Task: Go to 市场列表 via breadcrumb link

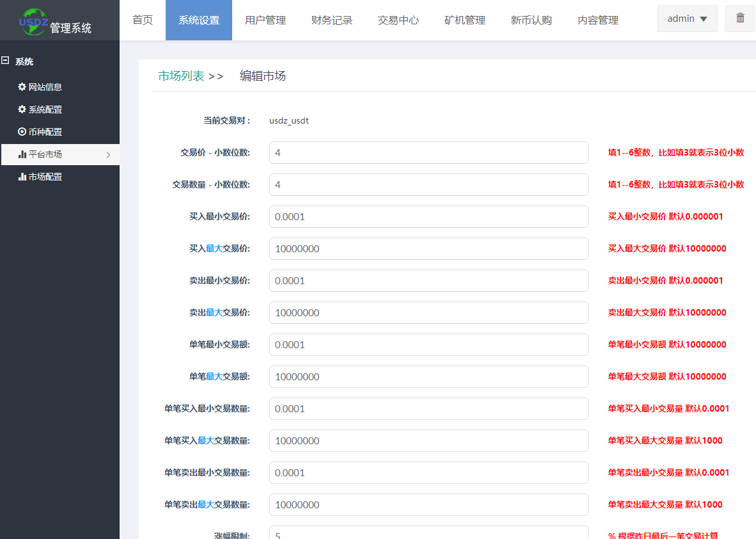Action: [181, 75]
